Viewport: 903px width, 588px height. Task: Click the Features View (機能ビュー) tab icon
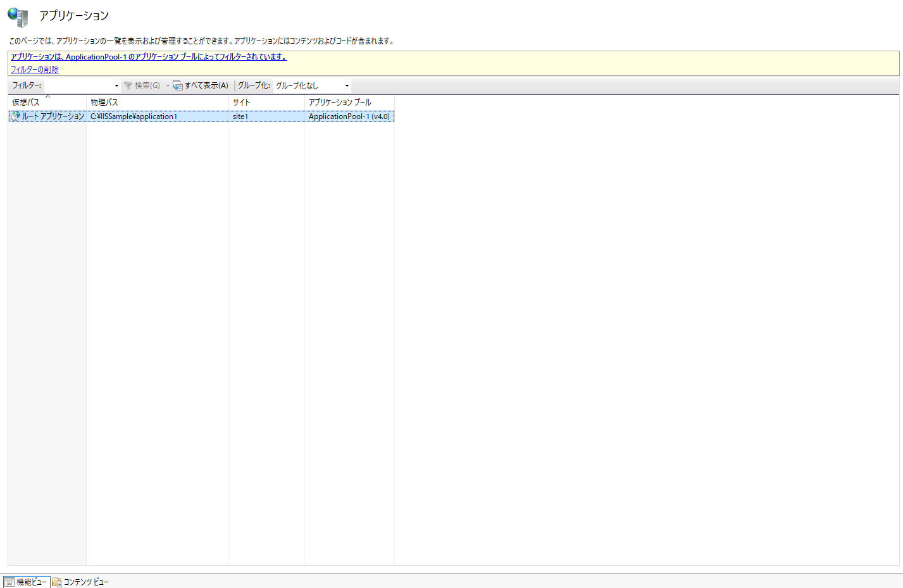tap(9, 582)
